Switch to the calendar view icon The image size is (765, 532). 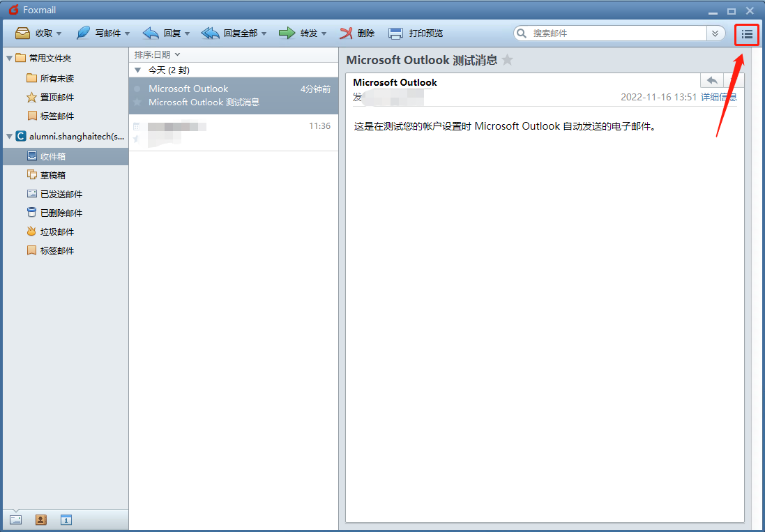66,520
